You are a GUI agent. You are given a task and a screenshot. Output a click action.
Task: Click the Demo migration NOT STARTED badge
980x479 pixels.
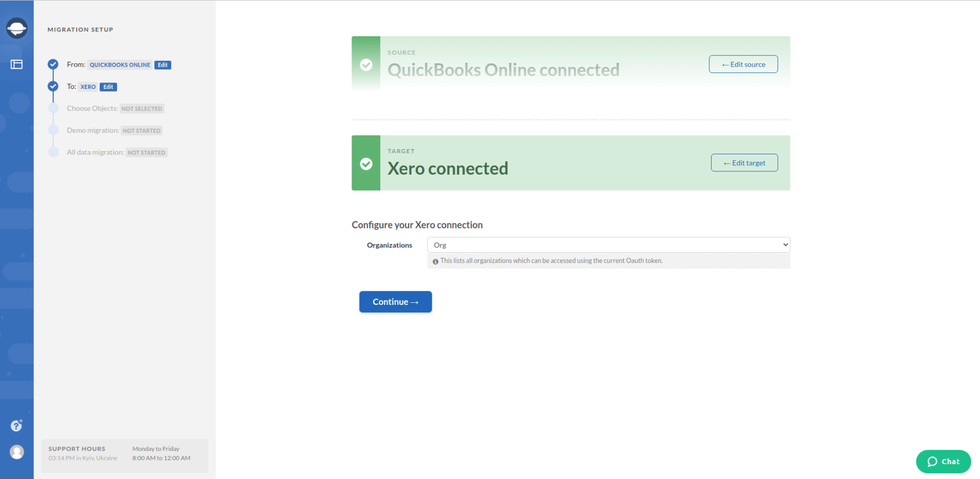(142, 130)
